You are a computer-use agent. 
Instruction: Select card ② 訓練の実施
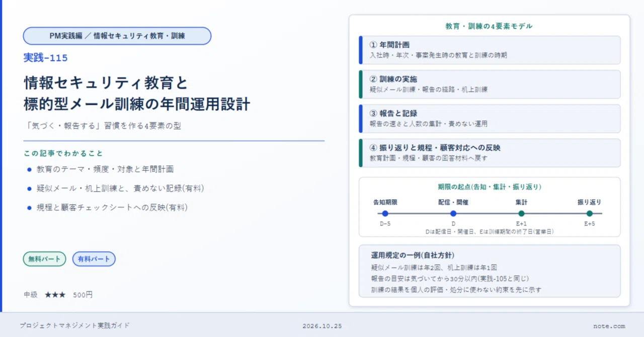tap(490, 84)
